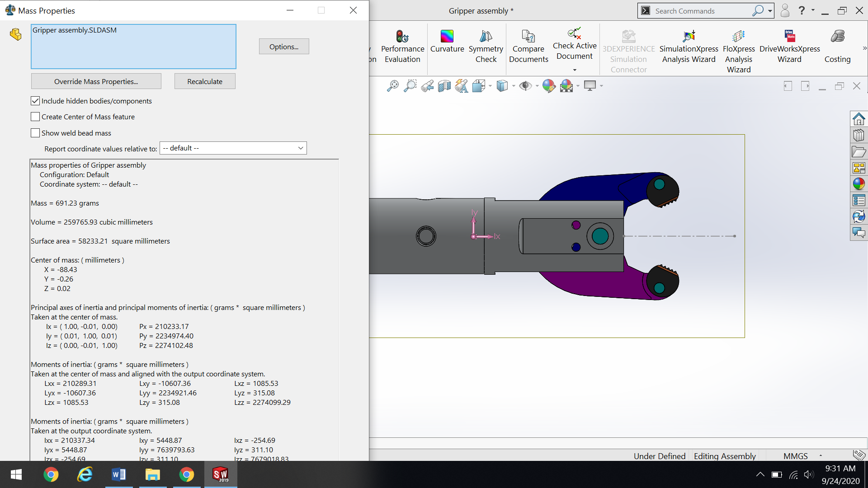Click the Hide/Show Items eye icon
Image resolution: width=868 pixels, height=488 pixels.
pyautogui.click(x=525, y=86)
